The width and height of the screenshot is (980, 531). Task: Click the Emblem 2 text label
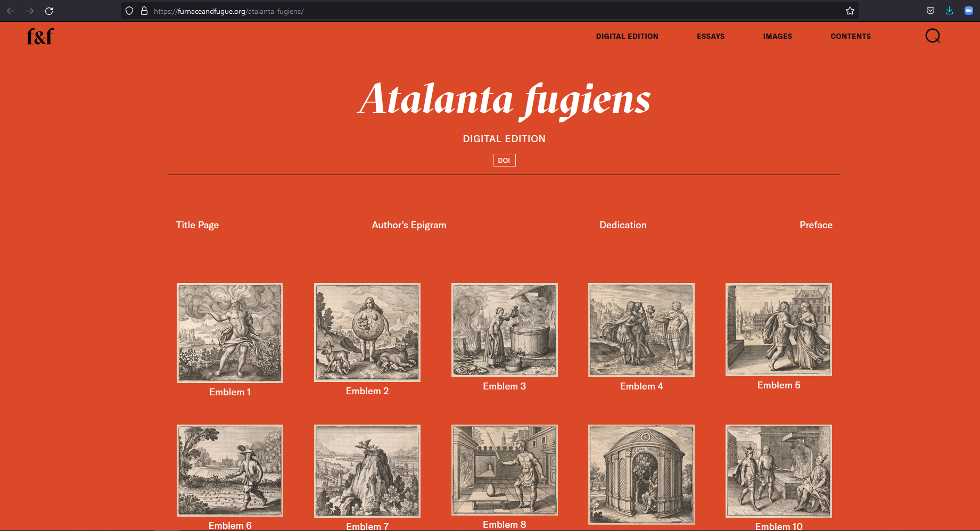[x=367, y=391]
